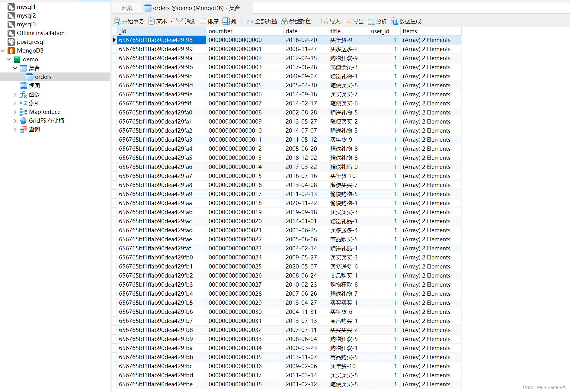Click the items column header
This screenshot has height=392, width=570.
coord(431,31)
